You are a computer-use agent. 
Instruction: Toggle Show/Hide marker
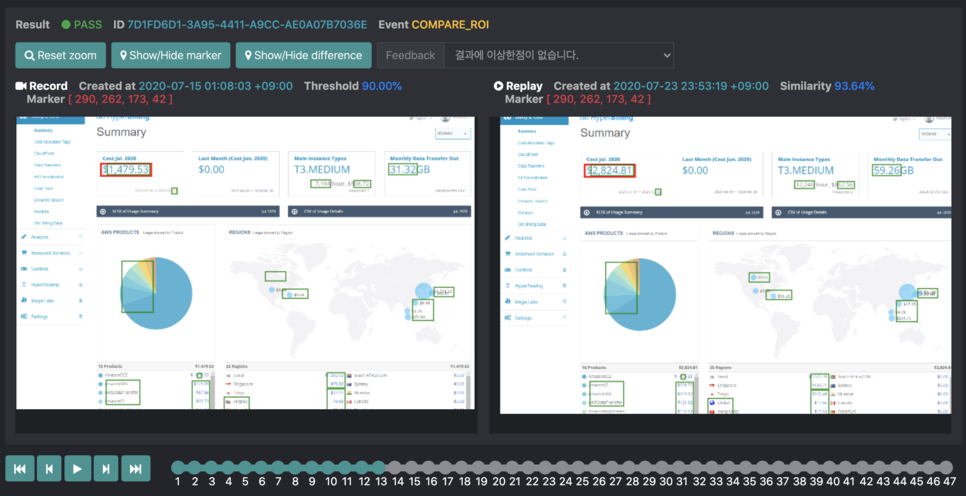tap(171, 55)
